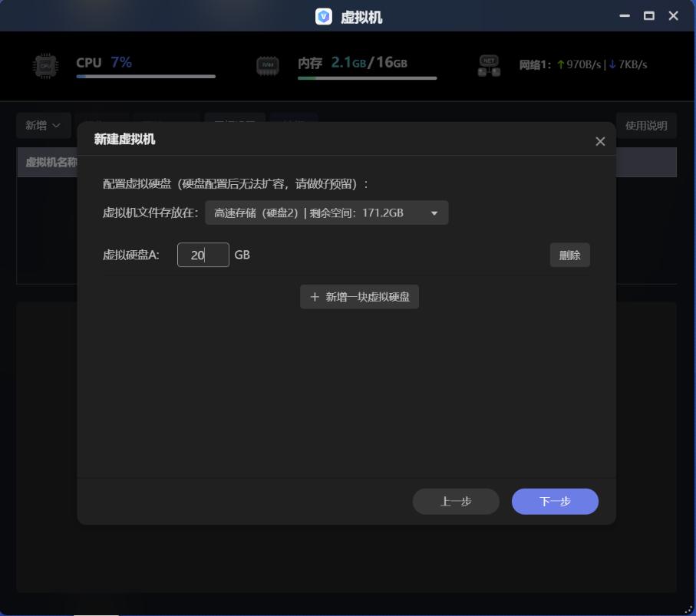Click the RAM memory icon
This screenshot has height=616, width=696.
click(266, 66)
